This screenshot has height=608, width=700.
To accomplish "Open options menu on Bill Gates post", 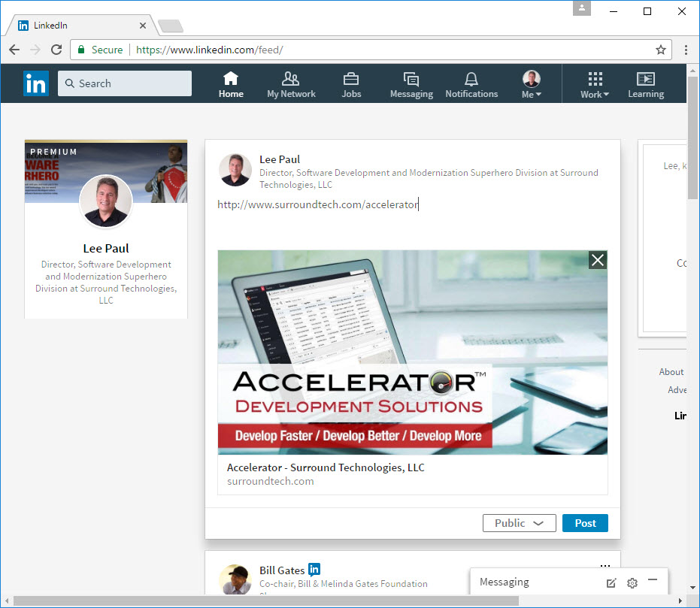I will [605, 566].
